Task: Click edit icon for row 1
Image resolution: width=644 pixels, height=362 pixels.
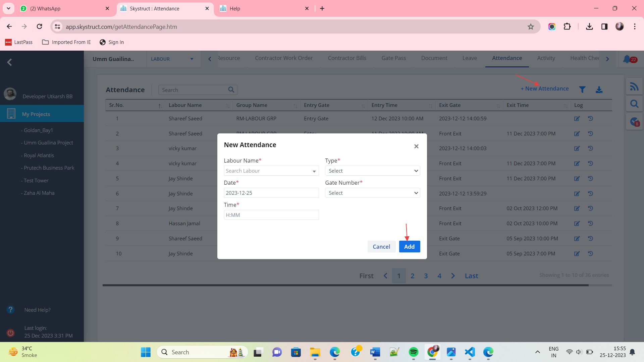Action: (577, 118)
